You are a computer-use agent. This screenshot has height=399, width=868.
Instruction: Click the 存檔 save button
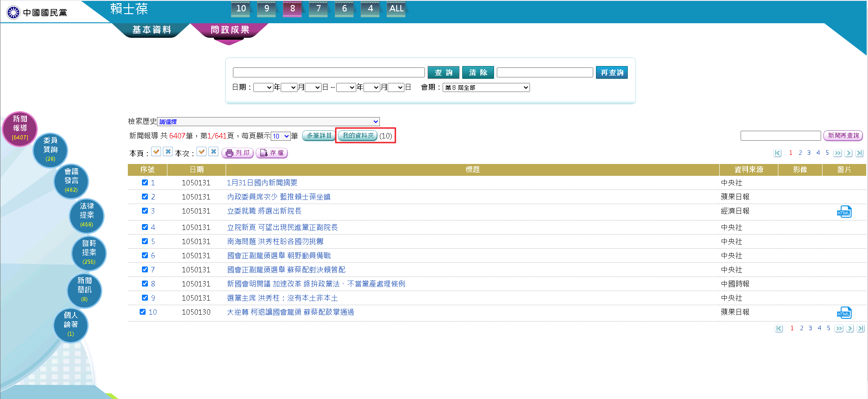(272, 153)
